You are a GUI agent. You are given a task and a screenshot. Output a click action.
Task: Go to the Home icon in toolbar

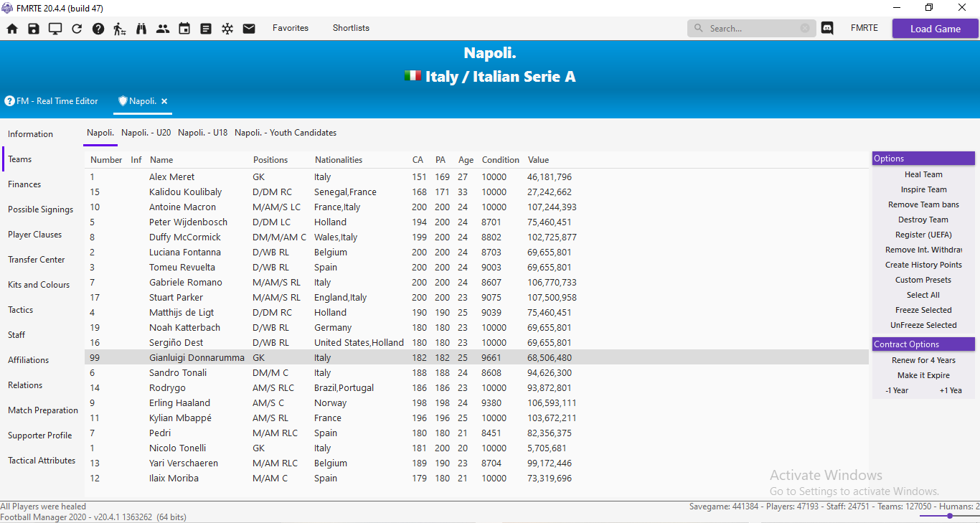click(x=12, y=29)
